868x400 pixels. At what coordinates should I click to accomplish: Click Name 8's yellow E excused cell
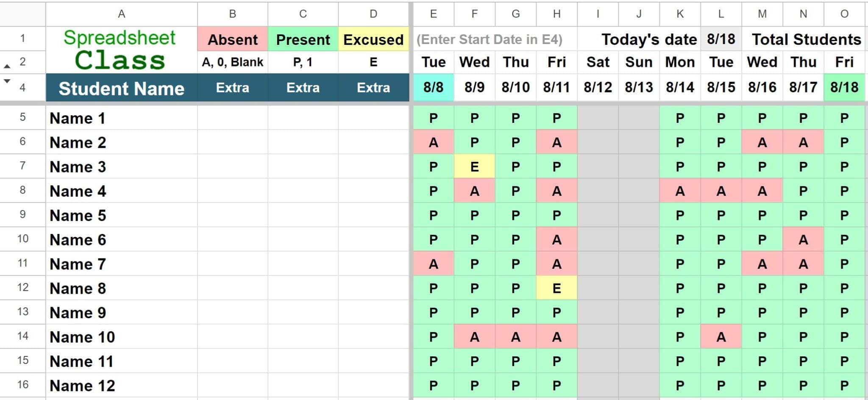[x=556, y=288]
